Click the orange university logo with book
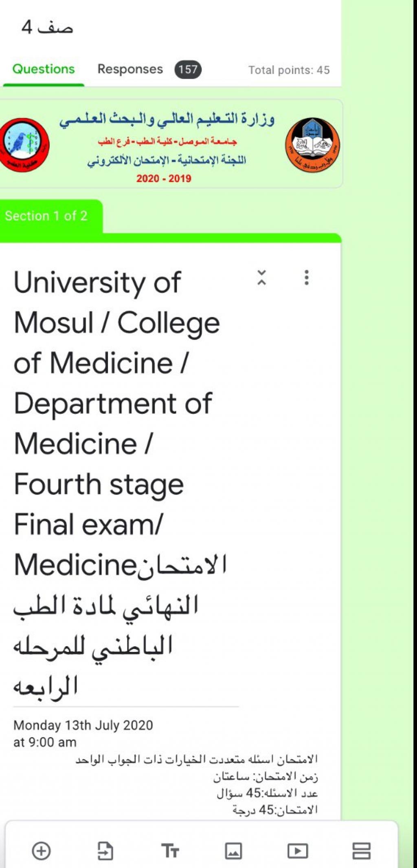417x868 pixels. [x=312, y=145]
